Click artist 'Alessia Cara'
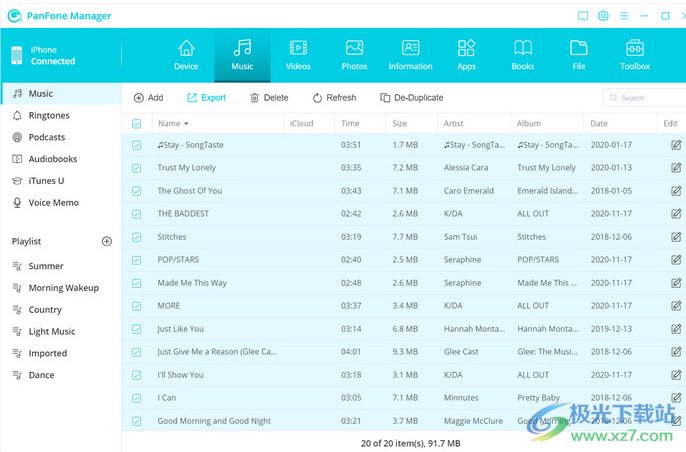The image size is (686, 452). pos(466,168)
